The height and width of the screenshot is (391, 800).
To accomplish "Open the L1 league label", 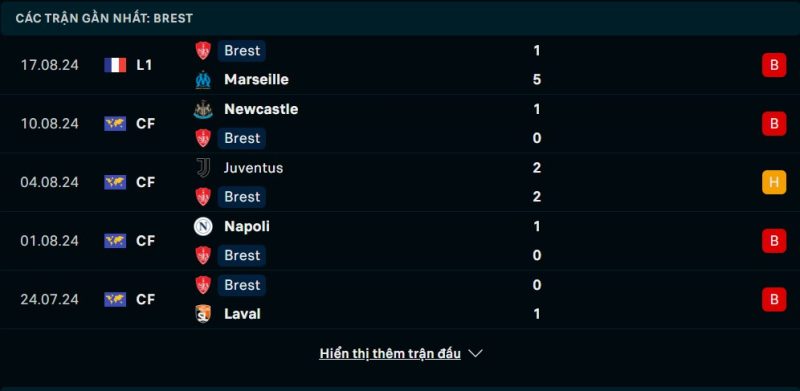I will (144, 65).
